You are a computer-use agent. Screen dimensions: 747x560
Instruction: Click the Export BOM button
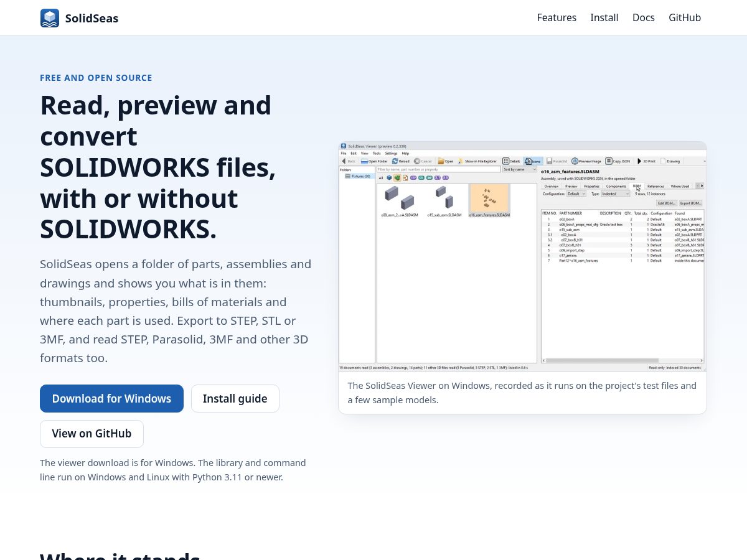click(690, 203)
